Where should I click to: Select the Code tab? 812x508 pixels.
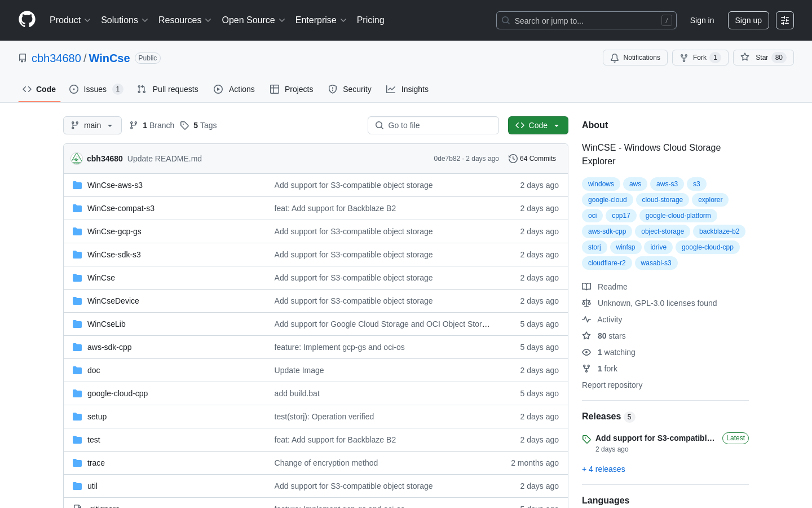[x=39, y=89]
